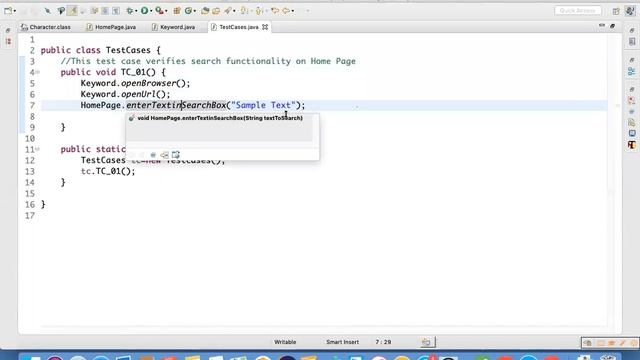The width and height of the screenshot is (640, 360).
Task: Click the Search flashlight icon in toolbar
Action: [x=228, y=11]
